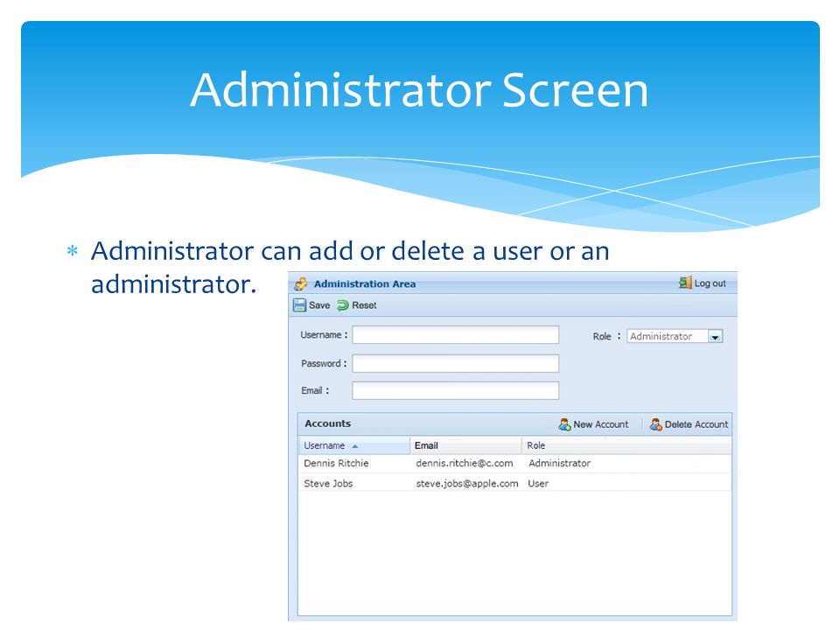This screenshot has width=840, height=630.
Task: Click the Password field label
Action: (x=324, y=364)
